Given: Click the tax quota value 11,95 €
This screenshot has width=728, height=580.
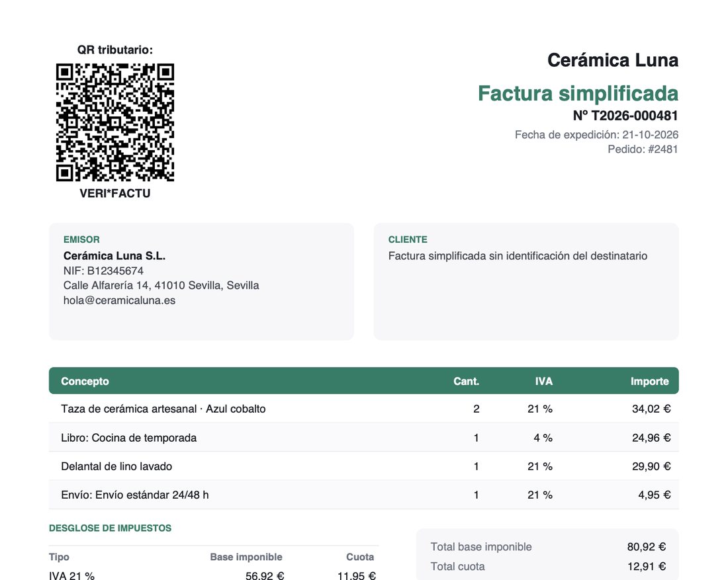Looking at the screenshot, I should (357, 575).
